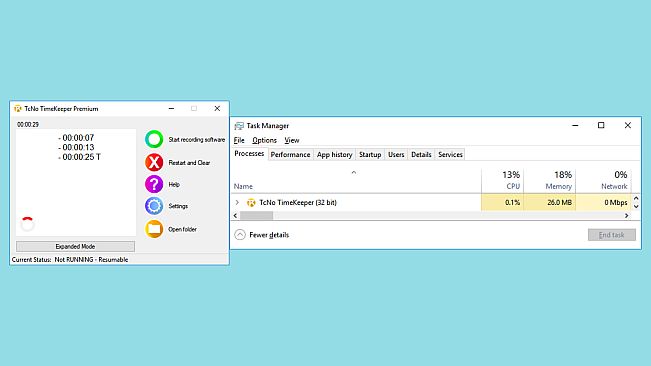This screenshot has width=651, height=366.
Task: Sort by the Network column header
Action: pos(603,180)
